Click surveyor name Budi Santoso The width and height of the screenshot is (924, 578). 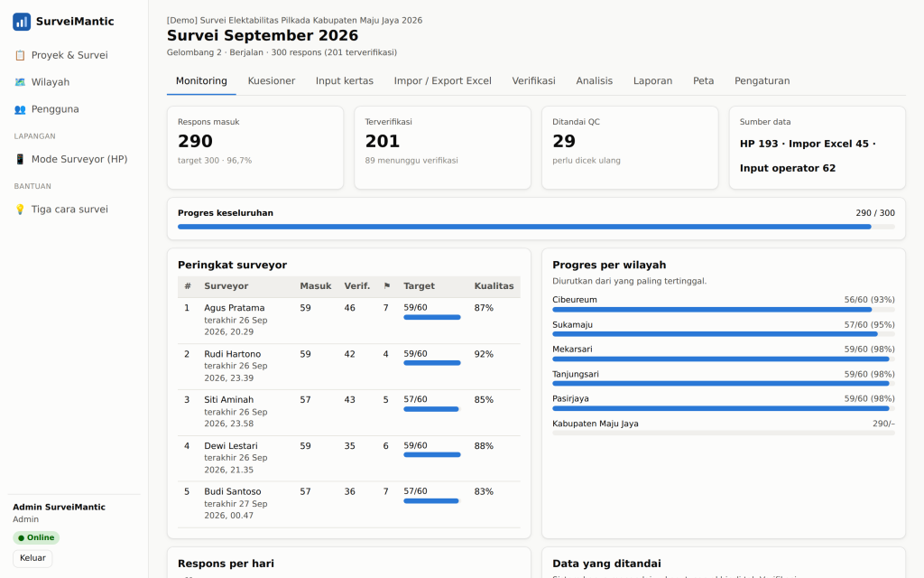[x=233, y=491]
